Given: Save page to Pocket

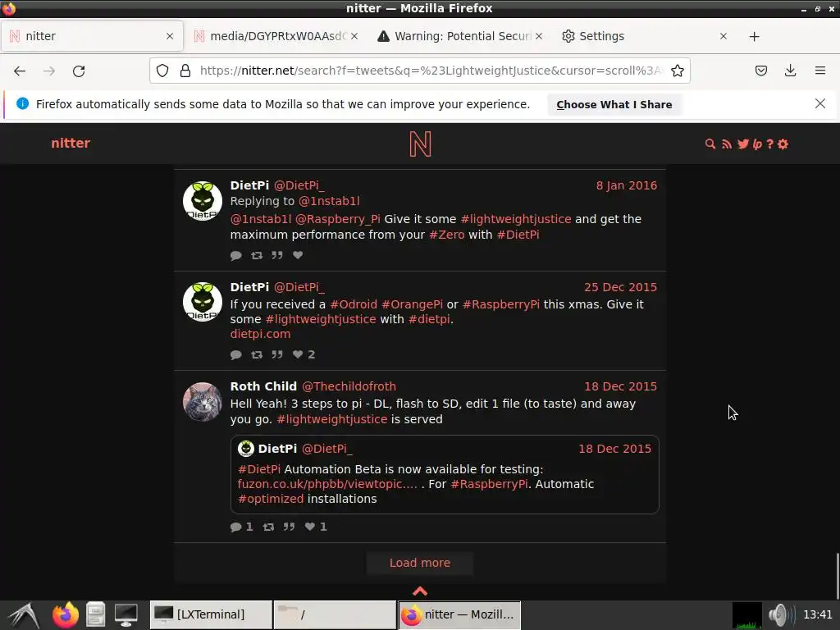Looking at the screenshot, I should click(760, 71).
